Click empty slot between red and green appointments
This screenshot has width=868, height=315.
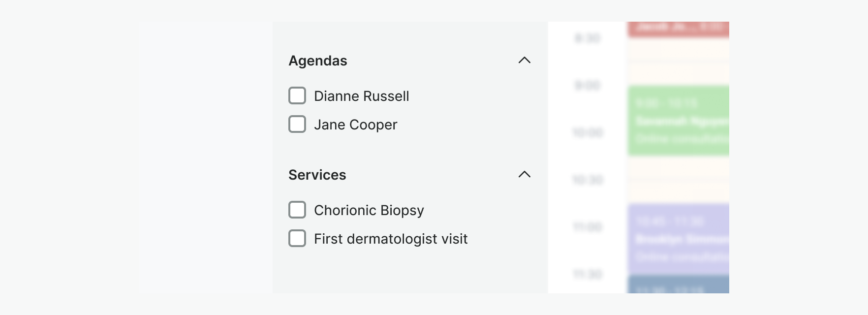[x=678, y=62]
